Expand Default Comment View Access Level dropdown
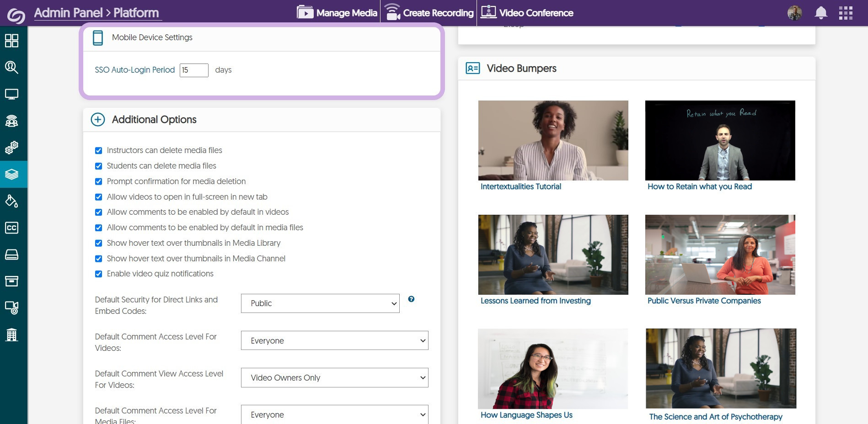Screen dimensions: 868x424 334,378
